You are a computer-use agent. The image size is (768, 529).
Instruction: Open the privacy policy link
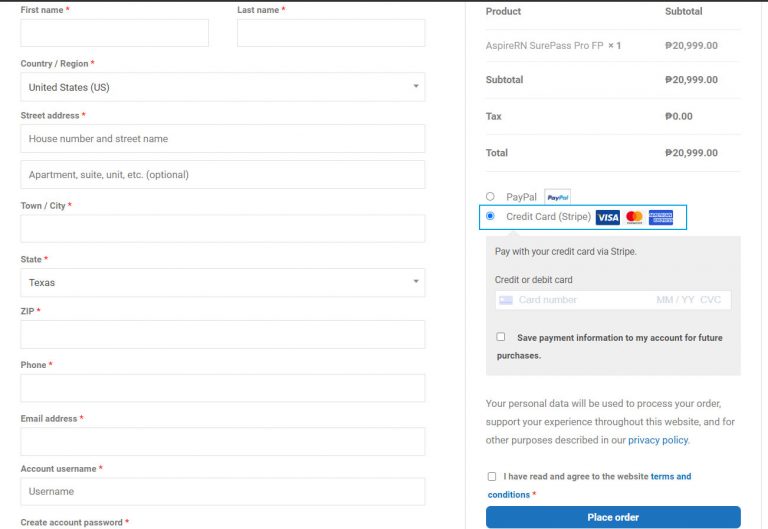[x=658, y=440]
